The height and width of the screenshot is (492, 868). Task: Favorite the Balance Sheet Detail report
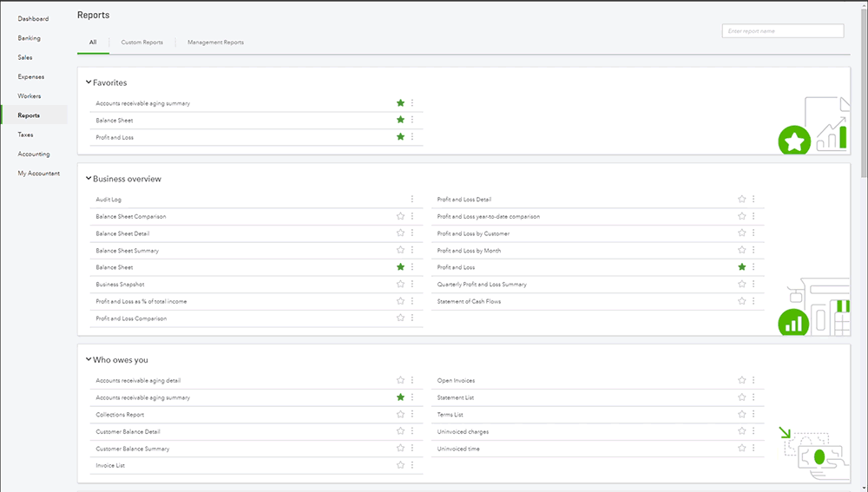pyautogui.click(x=400, y=233)
